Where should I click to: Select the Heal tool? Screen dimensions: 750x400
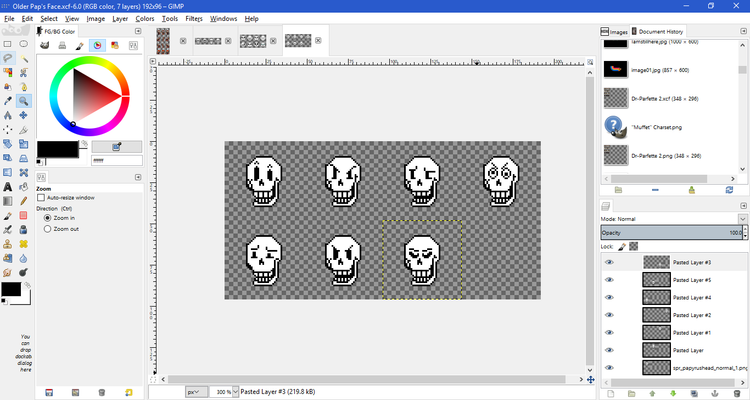tap(23, 244)
